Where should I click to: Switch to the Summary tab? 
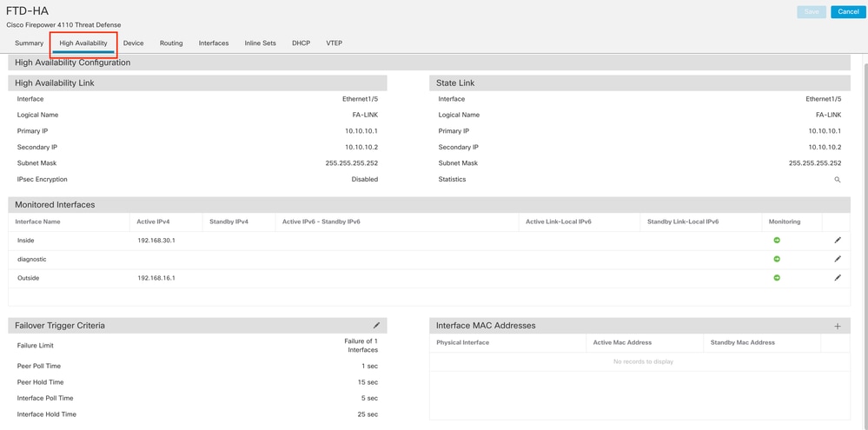click(29, 43)
